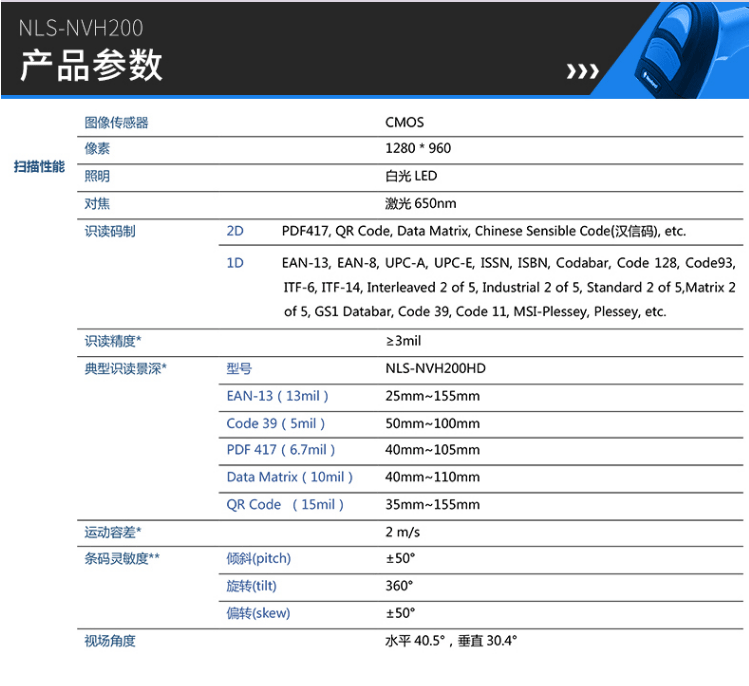Click the triple chevron arrows in header

click(x=582, y=71)
